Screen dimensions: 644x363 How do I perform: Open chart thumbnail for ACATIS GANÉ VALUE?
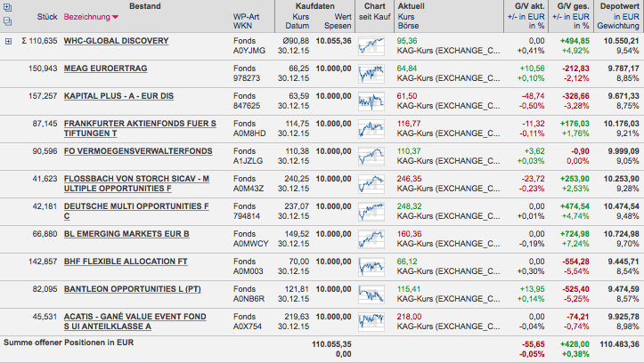point(371,321)
